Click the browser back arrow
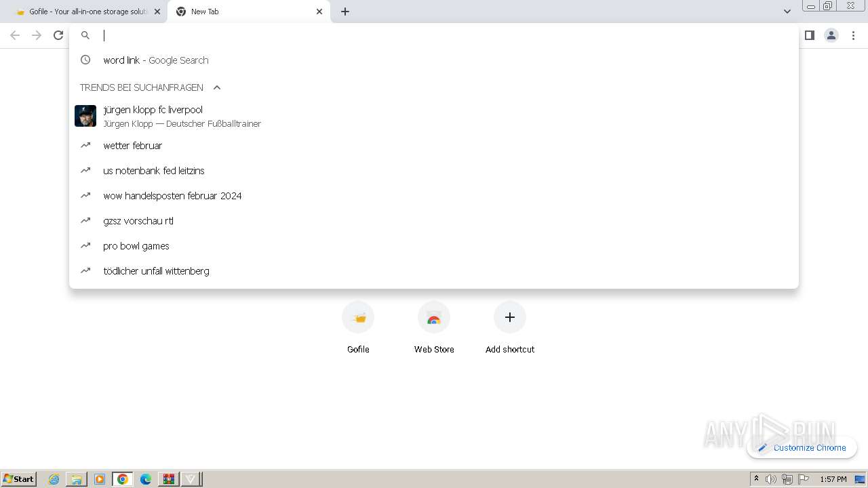The width and height of the screenshot is (868, 488). pos(15,35)
